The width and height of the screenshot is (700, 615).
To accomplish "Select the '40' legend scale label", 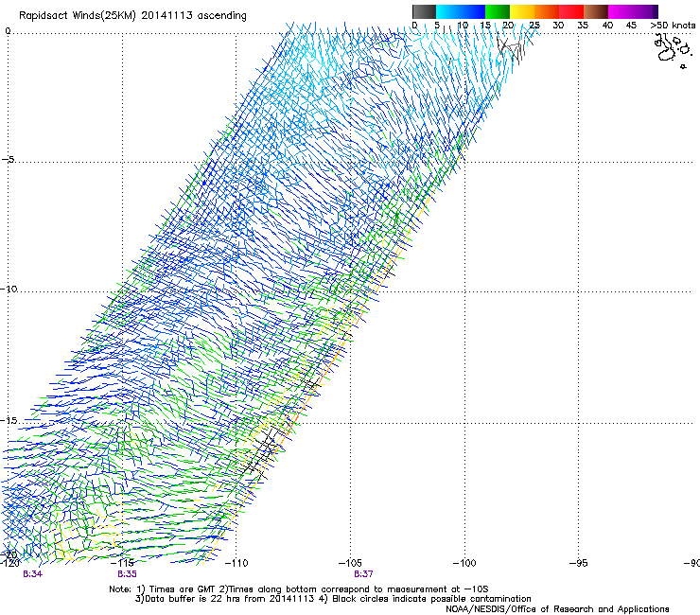I will coord(607,26).
